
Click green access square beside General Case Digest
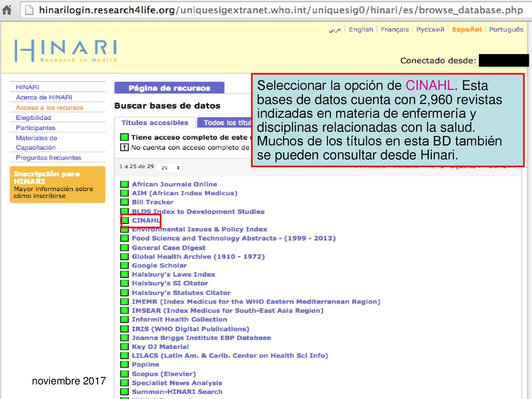pyautogui.click(x=125, y=248)
